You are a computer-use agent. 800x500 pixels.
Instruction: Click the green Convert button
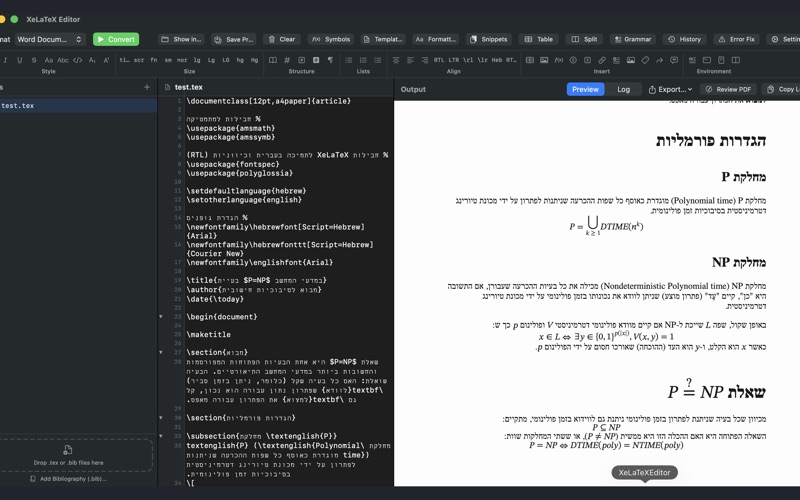pyautogui.click(x=116, y=39)
